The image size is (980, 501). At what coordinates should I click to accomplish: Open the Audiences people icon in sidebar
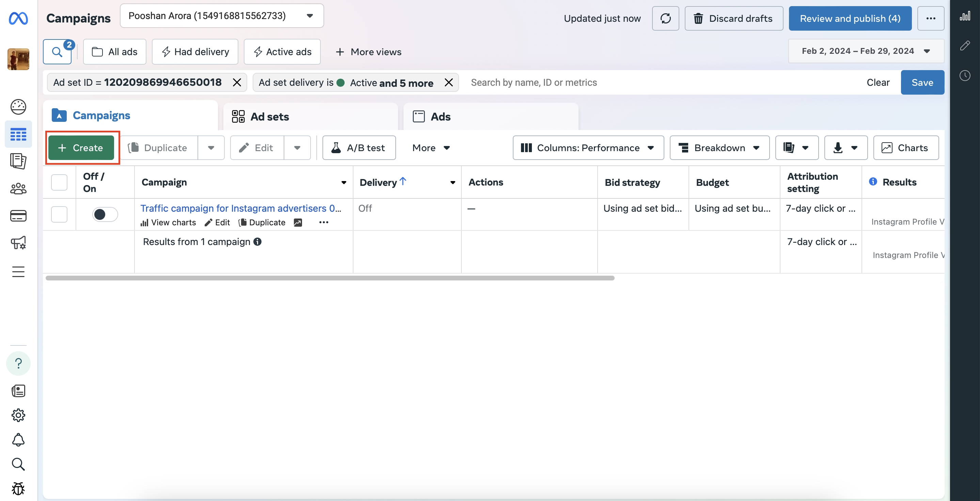[18, 189]
